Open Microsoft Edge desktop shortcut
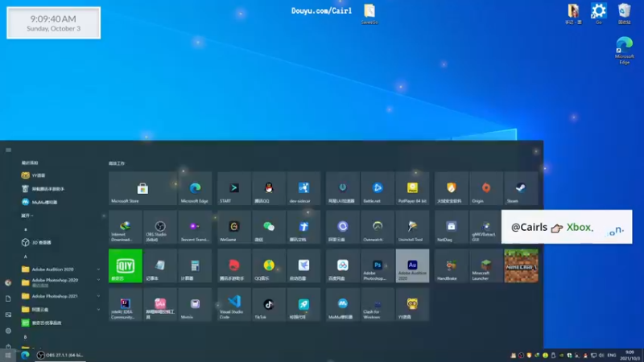Screen dimensions: 644x362 click(x=625, y=51)
